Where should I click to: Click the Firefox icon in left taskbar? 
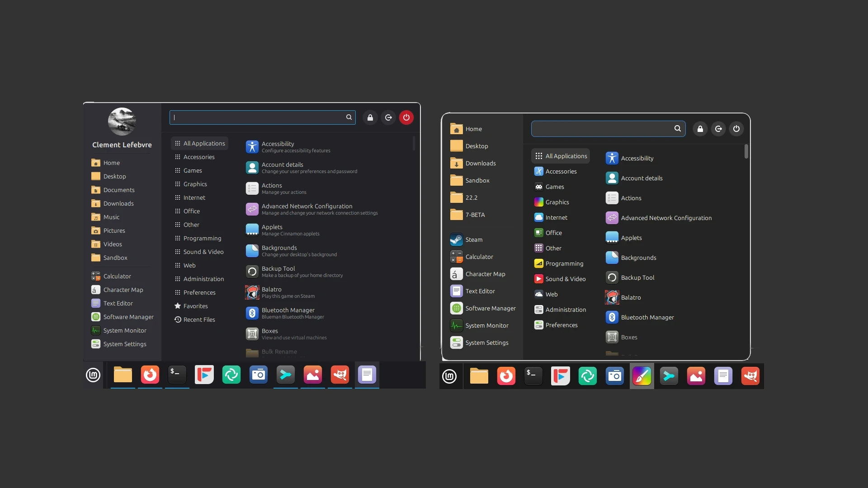coord(150,375)
